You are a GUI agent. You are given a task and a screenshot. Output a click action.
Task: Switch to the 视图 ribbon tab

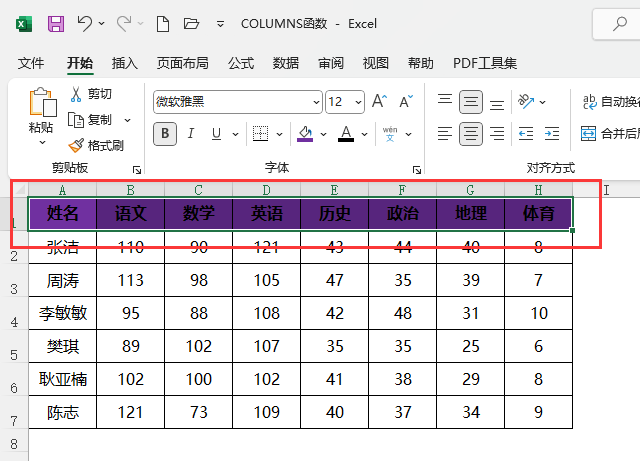coord(376,63)
